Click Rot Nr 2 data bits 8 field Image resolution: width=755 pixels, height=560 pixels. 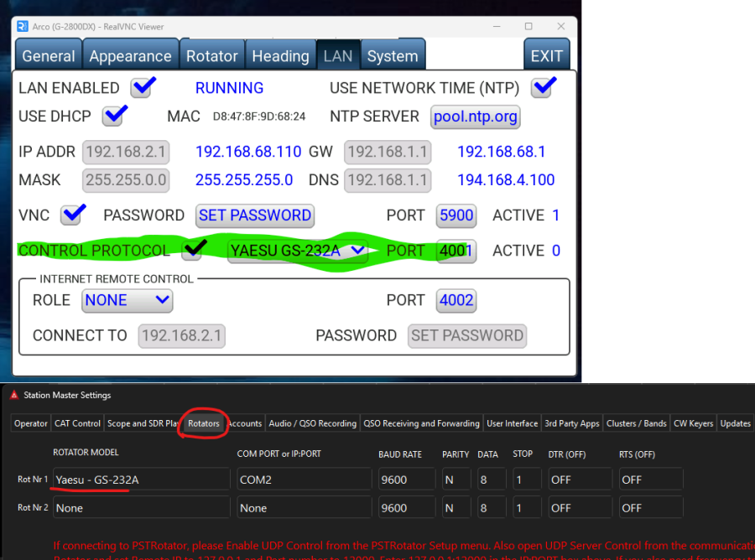click(492, 508)
